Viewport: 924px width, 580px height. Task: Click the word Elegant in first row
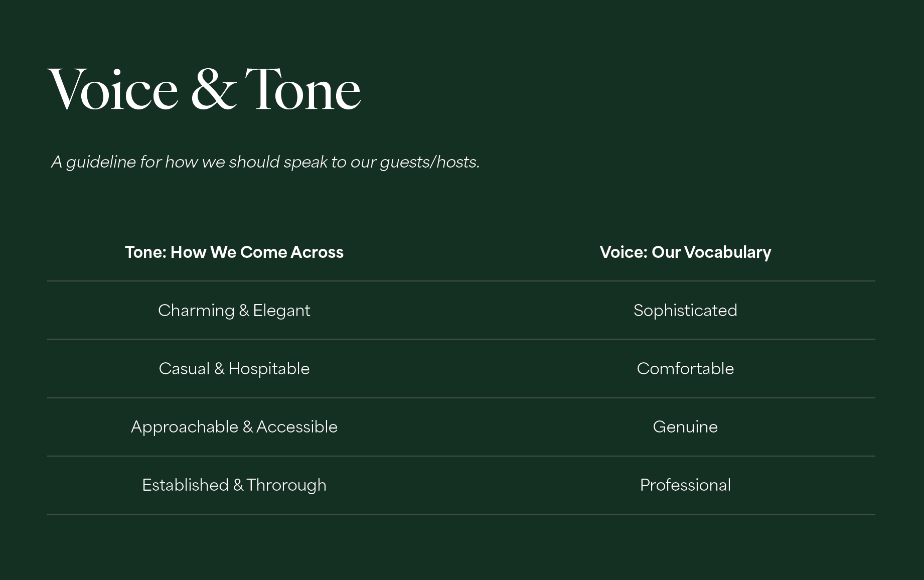[282, 311]
